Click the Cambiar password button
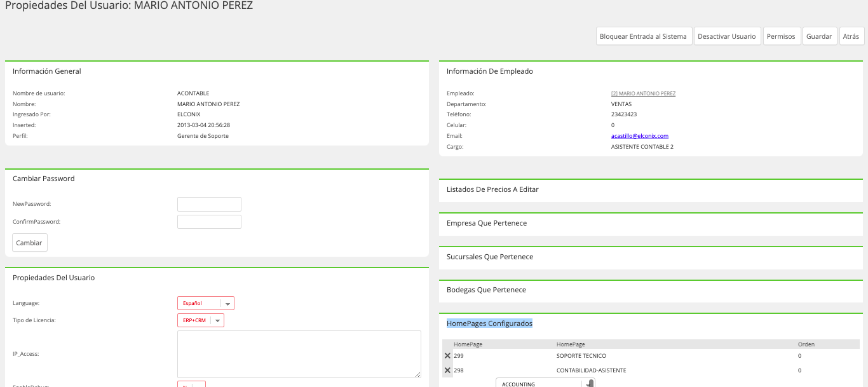Image resolution: width=868 pixels, height=387 pixels. (x=29, y=243)
